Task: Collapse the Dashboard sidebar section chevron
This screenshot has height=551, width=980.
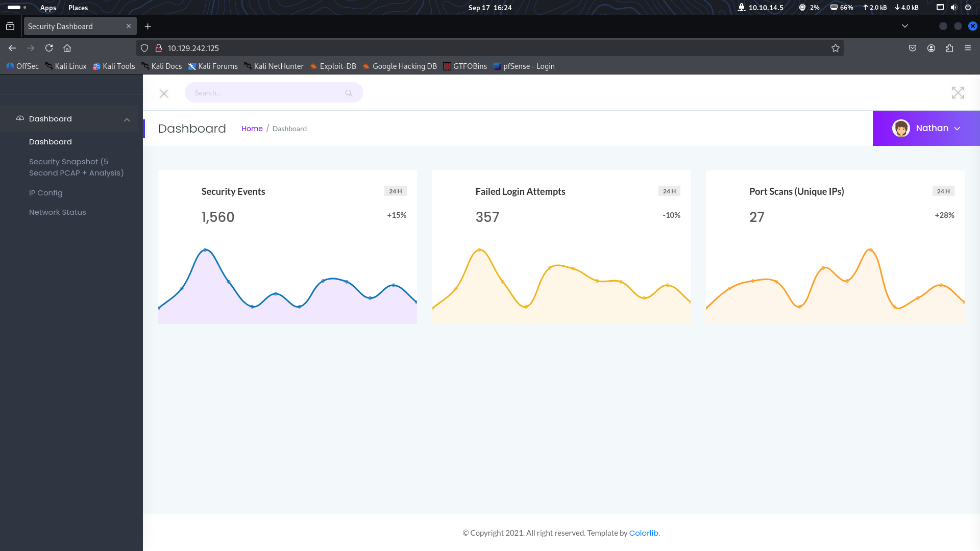Action: (x=127, y=119)
